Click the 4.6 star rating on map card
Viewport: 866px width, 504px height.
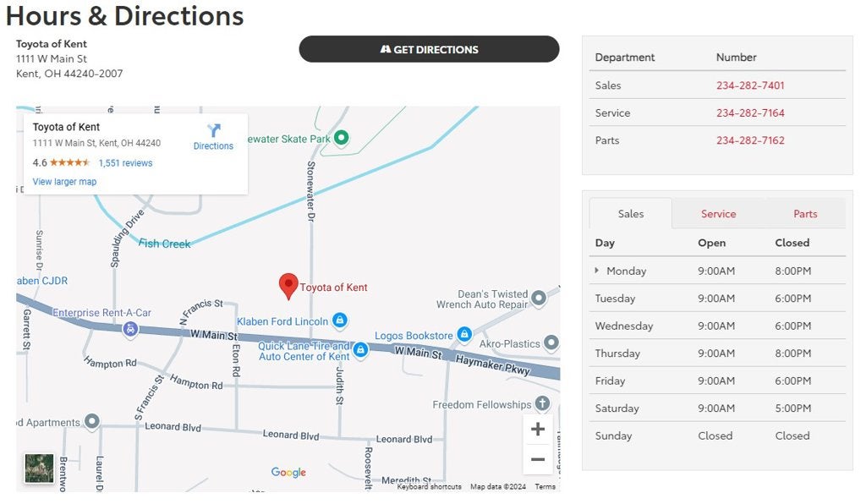click(61, 163)
